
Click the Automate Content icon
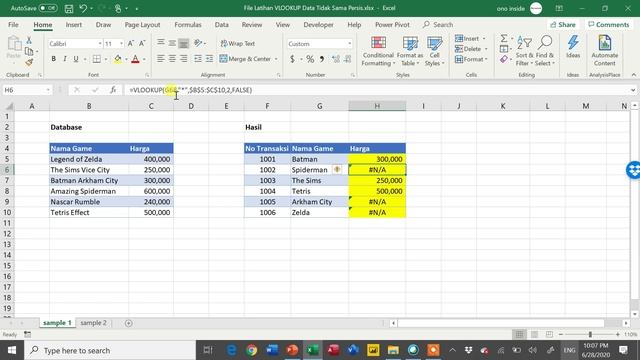point(604,51)
